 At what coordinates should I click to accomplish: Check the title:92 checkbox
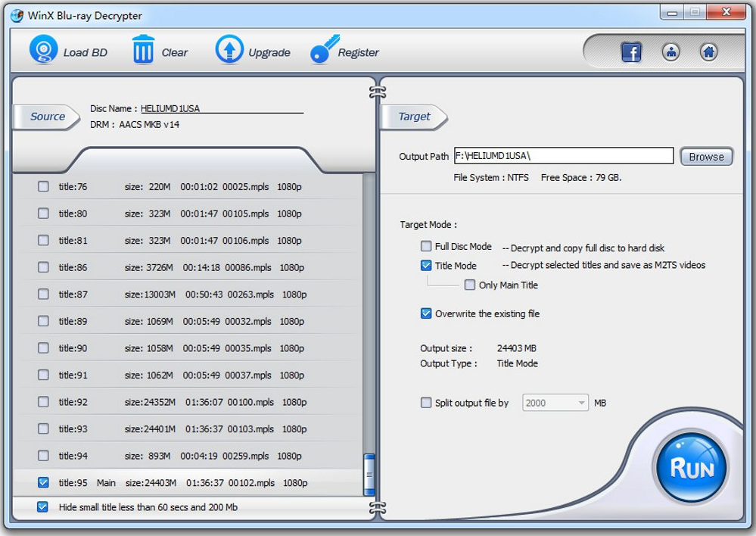43,402
